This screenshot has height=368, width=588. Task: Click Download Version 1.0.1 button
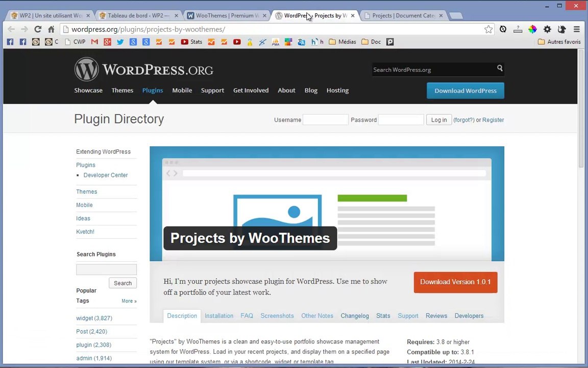click(456, 282)
